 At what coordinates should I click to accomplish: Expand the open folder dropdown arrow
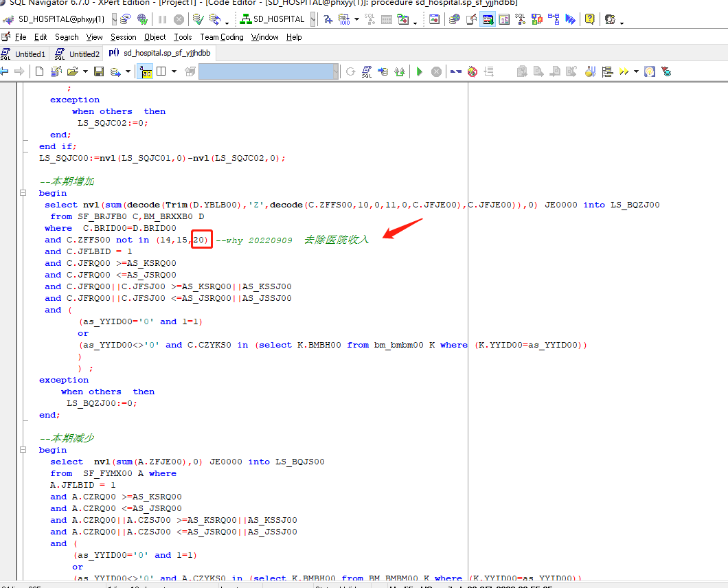pos(85,71)
